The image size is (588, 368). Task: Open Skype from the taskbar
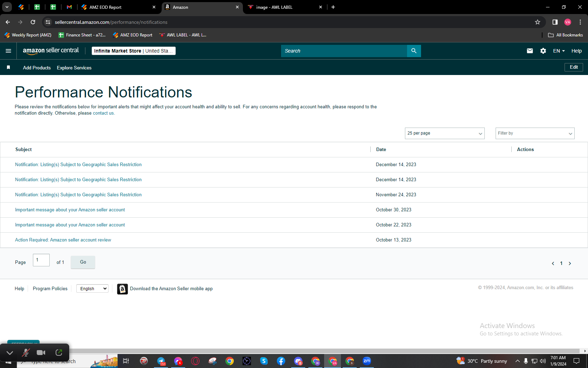(264, 361)
